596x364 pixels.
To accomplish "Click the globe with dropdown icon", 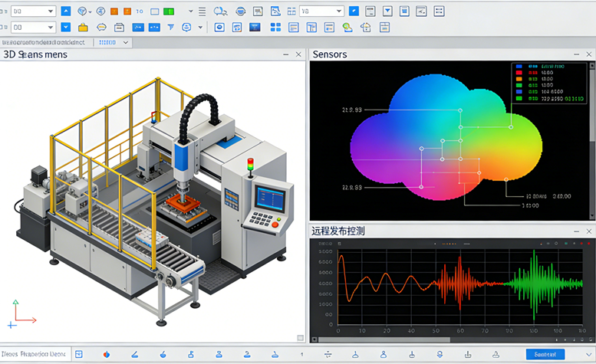I will pyautogui.click(x=84, y=11).
